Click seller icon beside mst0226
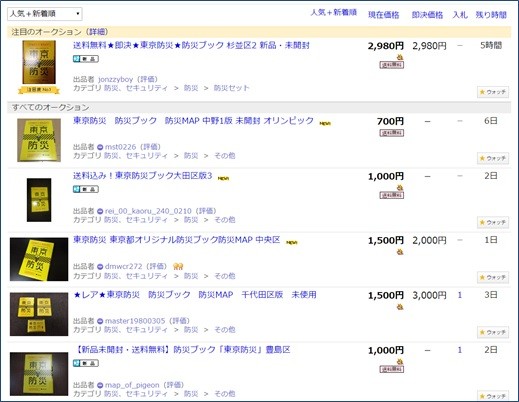Screen dimensions: 519x402 coord(100,147)
